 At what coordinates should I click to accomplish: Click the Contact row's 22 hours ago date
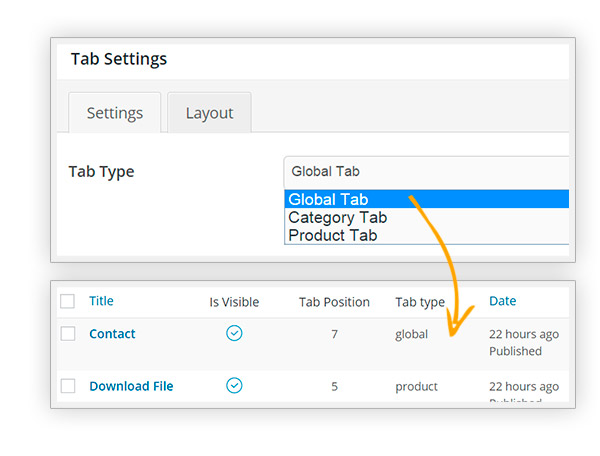click(x=524, y=334)
